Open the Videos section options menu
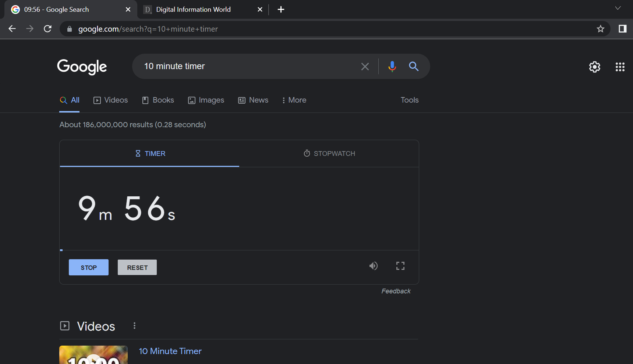Viewport: 633px width, 364px height. [135, 326]
